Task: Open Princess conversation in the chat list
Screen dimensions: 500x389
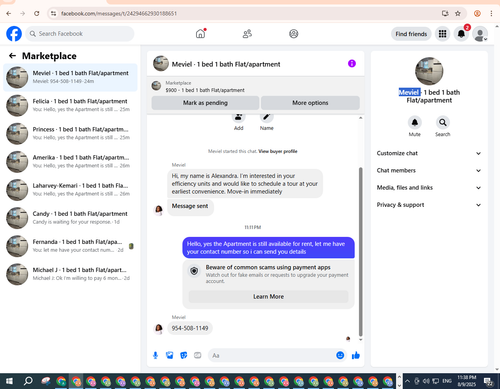Action: 70,133
